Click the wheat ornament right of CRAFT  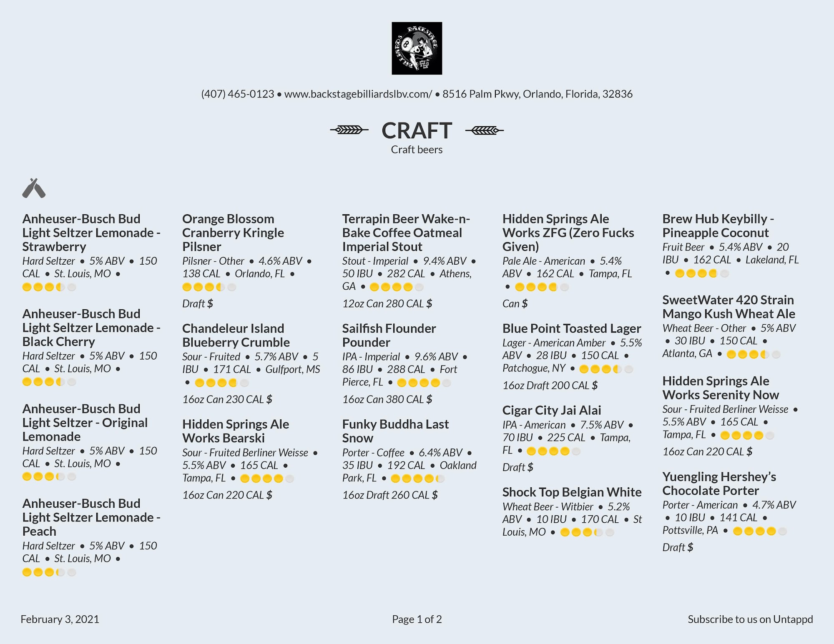484,130
